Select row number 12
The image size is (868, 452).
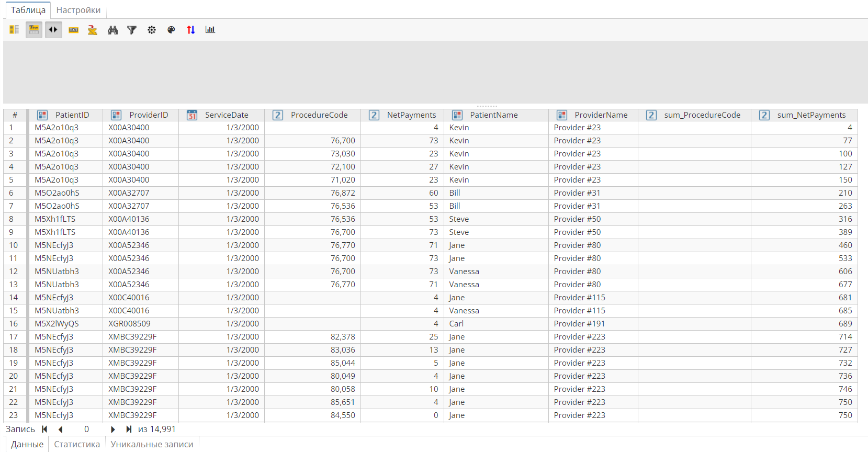click(15, 272)
